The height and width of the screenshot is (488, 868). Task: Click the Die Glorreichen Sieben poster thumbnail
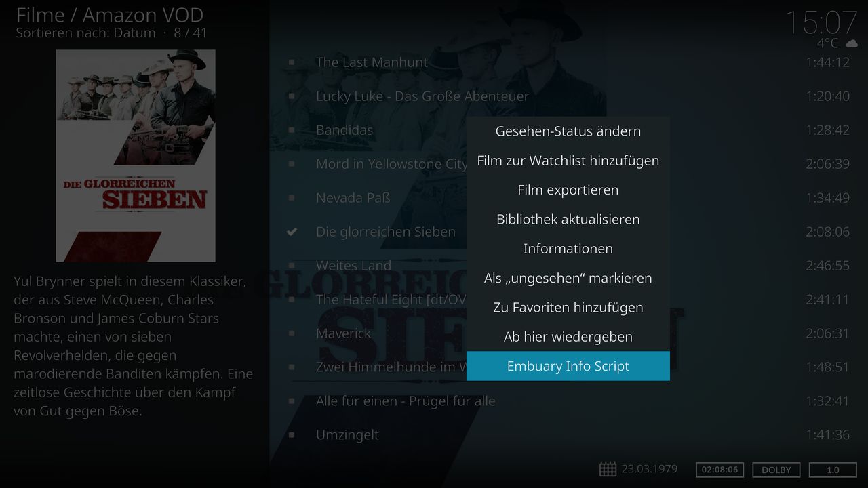(136, 156)
